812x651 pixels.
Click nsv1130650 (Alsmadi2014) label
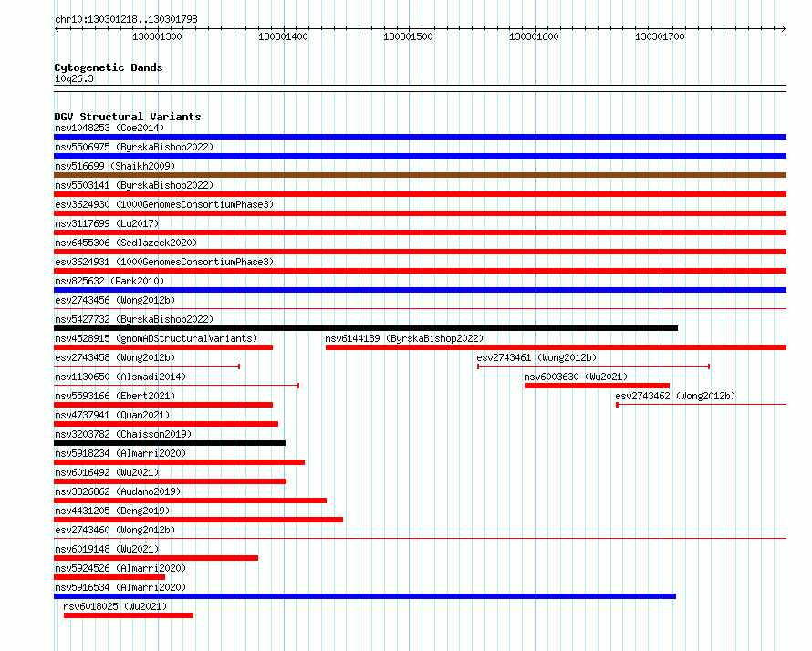tap(120, 377)
